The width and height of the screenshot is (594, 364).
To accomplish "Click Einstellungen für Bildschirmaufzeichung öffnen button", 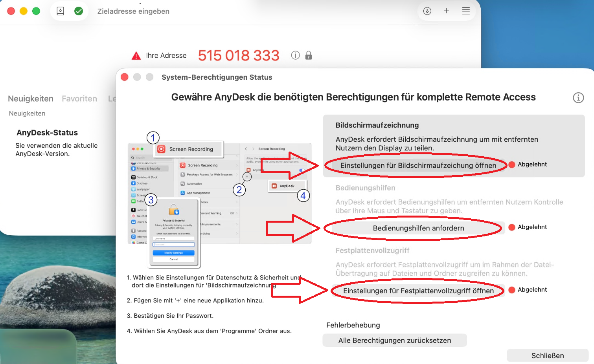I will (x=418, y=165).
